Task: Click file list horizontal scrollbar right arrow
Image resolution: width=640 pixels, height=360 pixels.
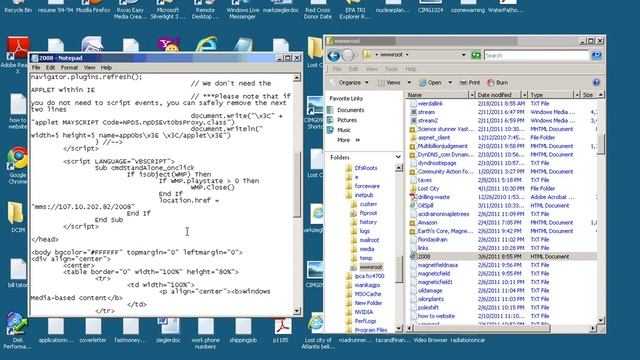Action: (593, 328)
